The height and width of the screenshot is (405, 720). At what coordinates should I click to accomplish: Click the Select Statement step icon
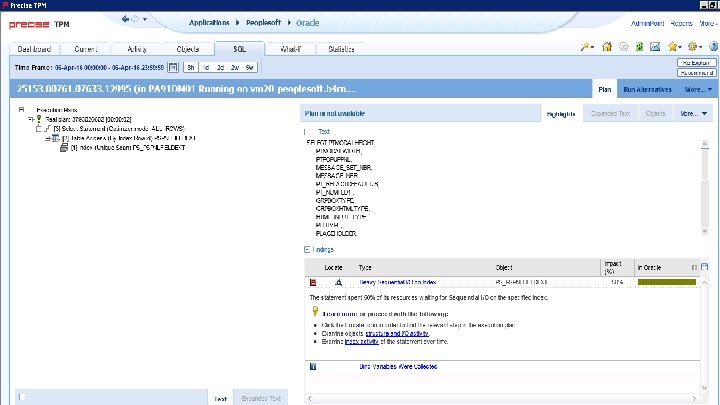[x=47, y=129]
